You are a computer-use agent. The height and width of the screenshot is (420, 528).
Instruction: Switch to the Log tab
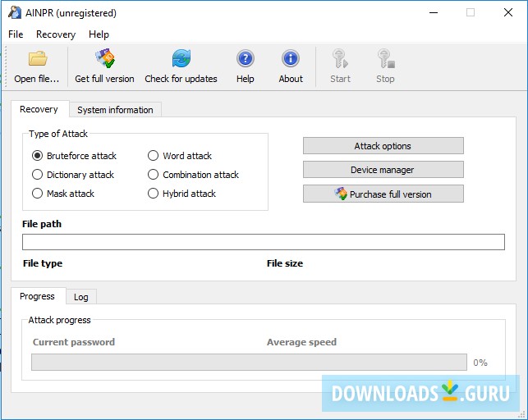[81, 297]
